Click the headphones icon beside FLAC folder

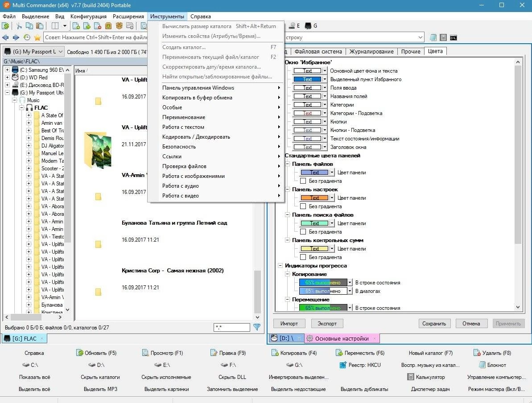tap(30, 107)
